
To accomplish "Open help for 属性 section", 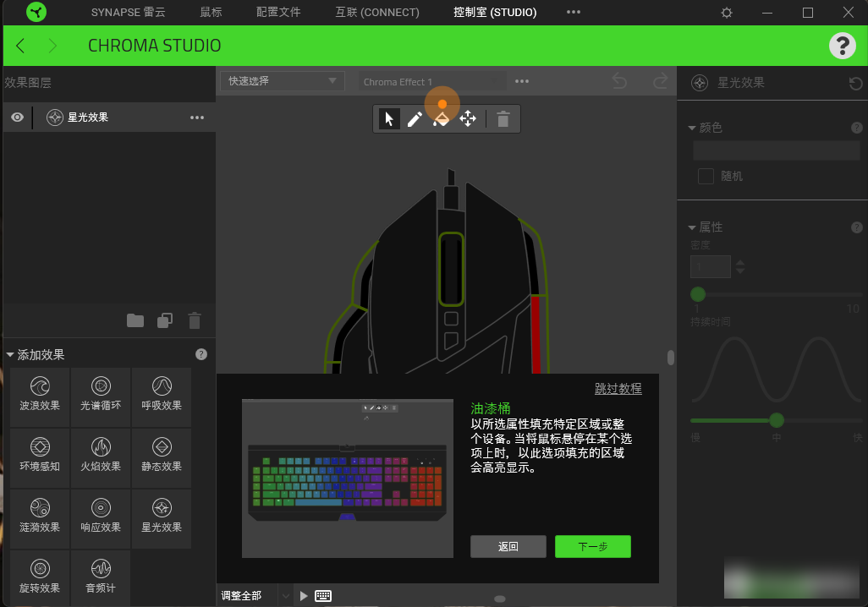I will [857, 227].
